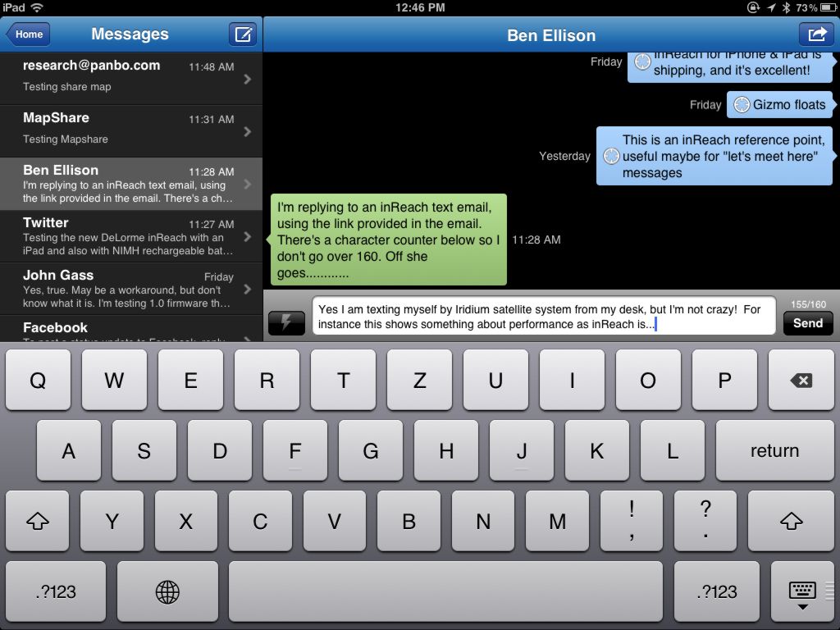Select the research@panbo.com conversation

coord(131,79)
